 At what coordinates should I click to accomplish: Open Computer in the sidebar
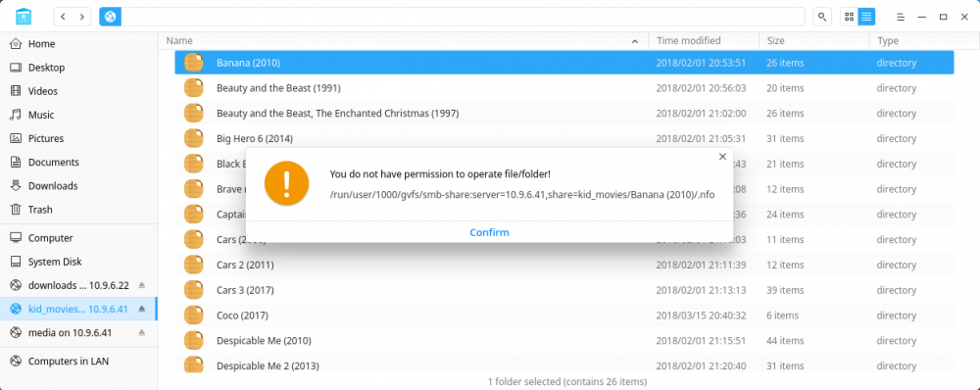tap(78, 238)
